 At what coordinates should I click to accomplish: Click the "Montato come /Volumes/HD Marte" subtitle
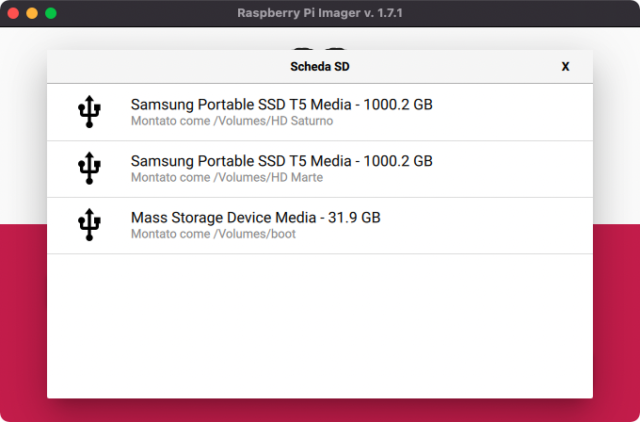226,177
